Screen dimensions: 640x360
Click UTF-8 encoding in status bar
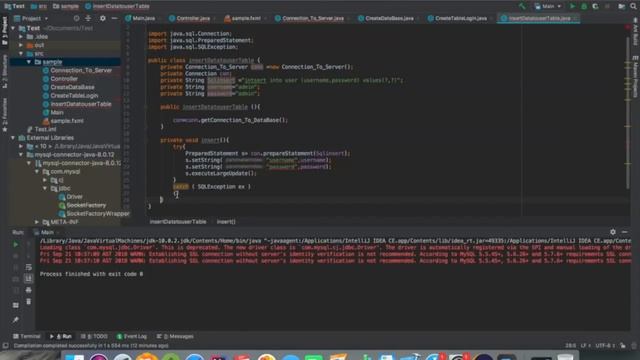[x=604, y=346]
